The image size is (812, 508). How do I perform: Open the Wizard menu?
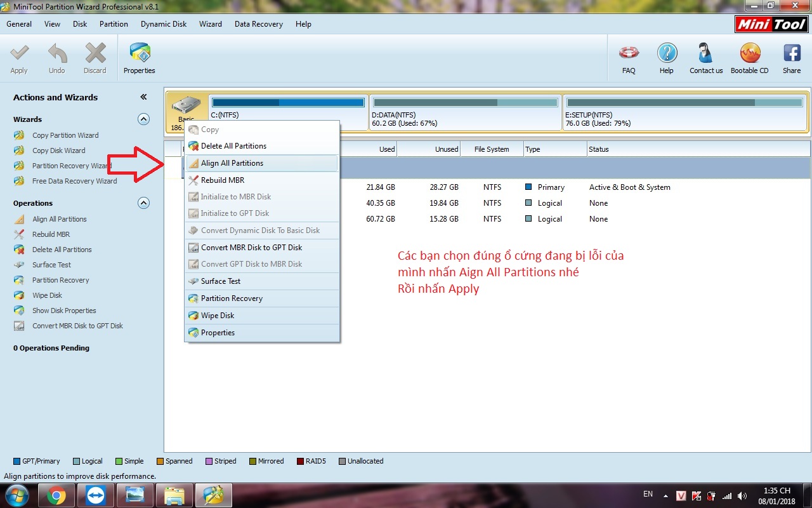(211, 24)
